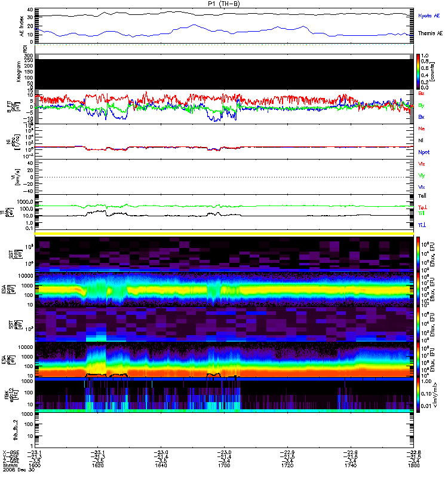Select the Themis AE legend label
The height and width of the screenshot is (478, 448).
(x=430, y=33)
